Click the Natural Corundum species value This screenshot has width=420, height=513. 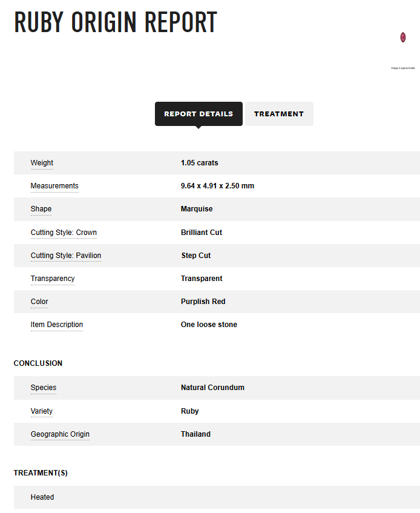point(213,388)
